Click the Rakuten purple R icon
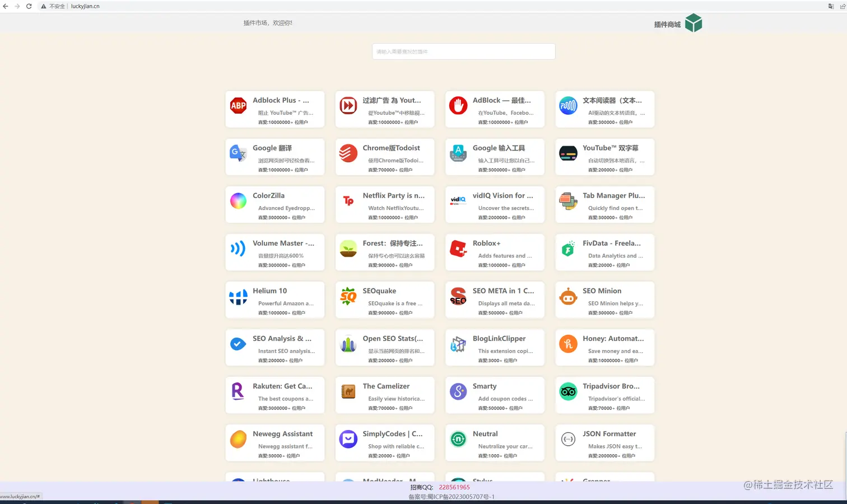Viewport: 847px width, 504px height. [238, 391]
